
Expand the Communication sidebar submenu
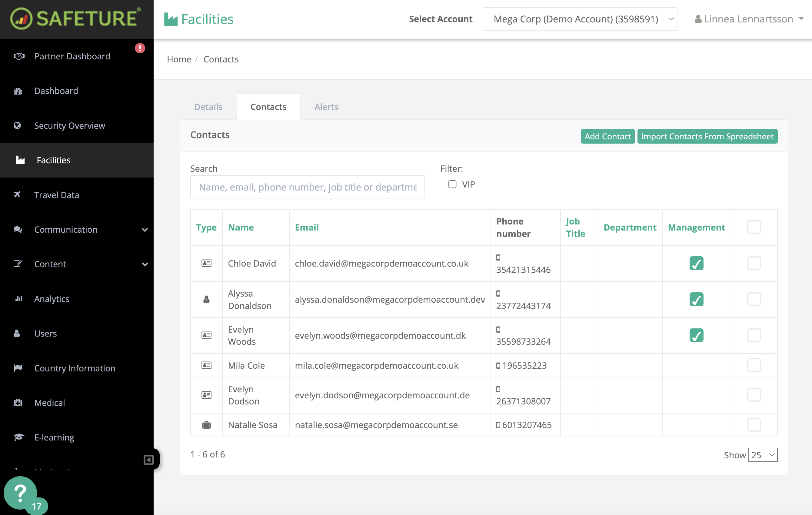pyautogui.click(x=145, y=230)
